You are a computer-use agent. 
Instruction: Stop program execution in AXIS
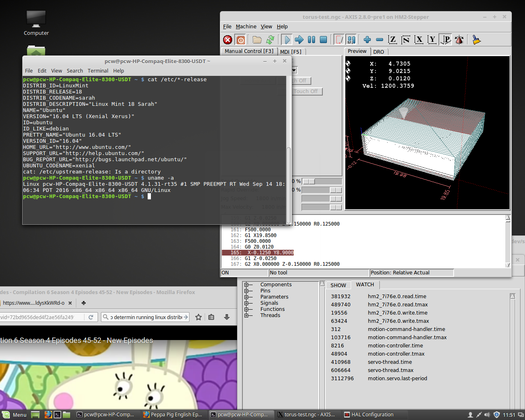coord(324,40)
